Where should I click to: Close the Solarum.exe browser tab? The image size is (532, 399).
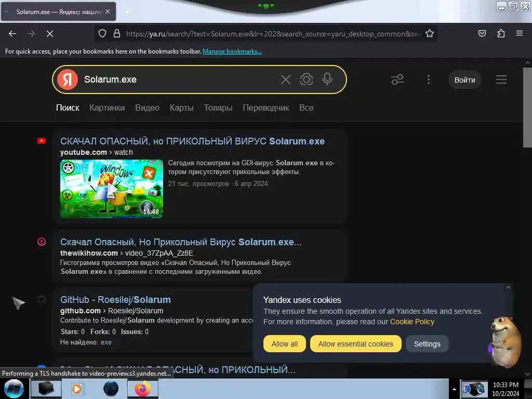point(108,11)
